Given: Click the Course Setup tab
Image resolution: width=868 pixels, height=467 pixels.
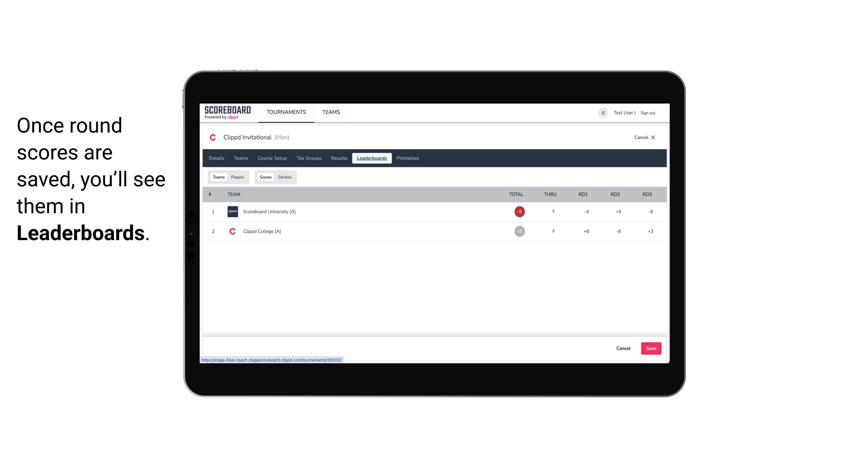Looking at the screenshot, I should tap(272, 158).
